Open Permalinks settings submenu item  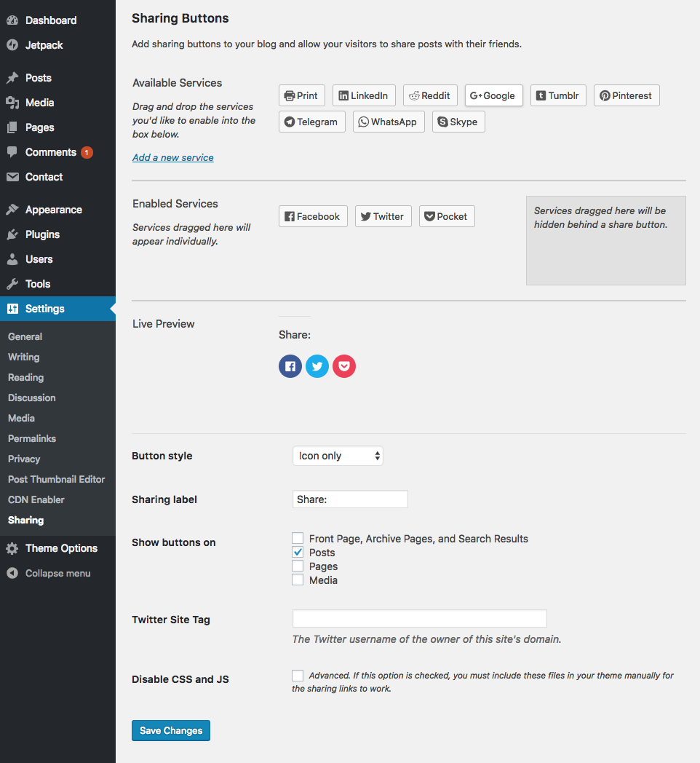point(31,439)
